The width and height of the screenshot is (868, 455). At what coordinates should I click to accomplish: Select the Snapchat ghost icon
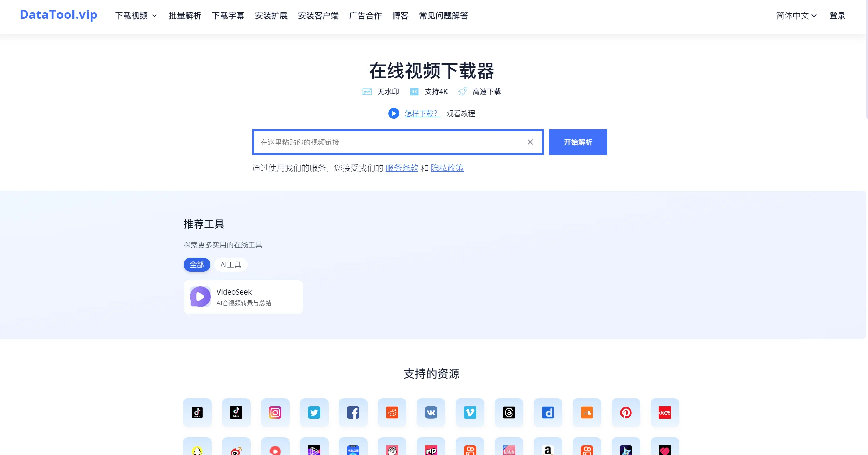(197, 446)
